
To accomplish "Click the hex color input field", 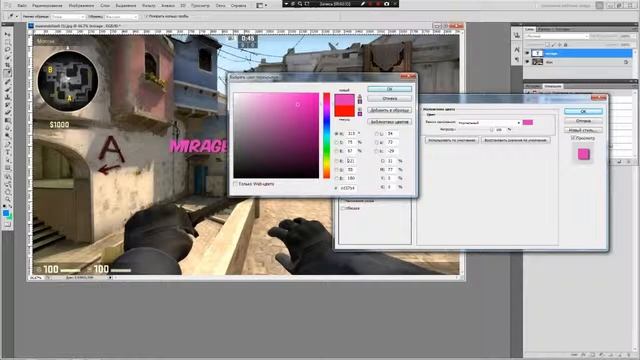I will [x=348, y=188].
